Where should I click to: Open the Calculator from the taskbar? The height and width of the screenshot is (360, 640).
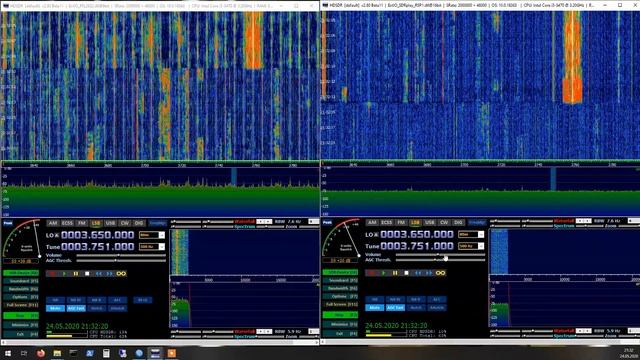[106, 353]
